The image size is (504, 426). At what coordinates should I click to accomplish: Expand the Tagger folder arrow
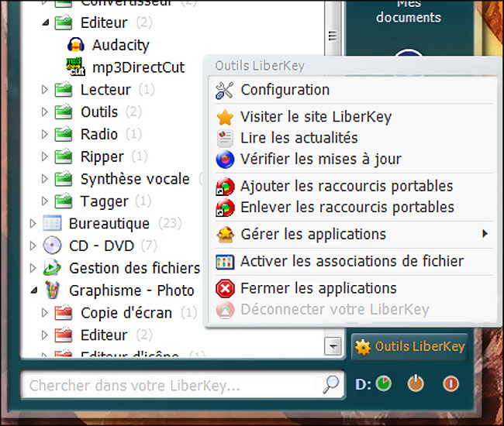point(45,201)
